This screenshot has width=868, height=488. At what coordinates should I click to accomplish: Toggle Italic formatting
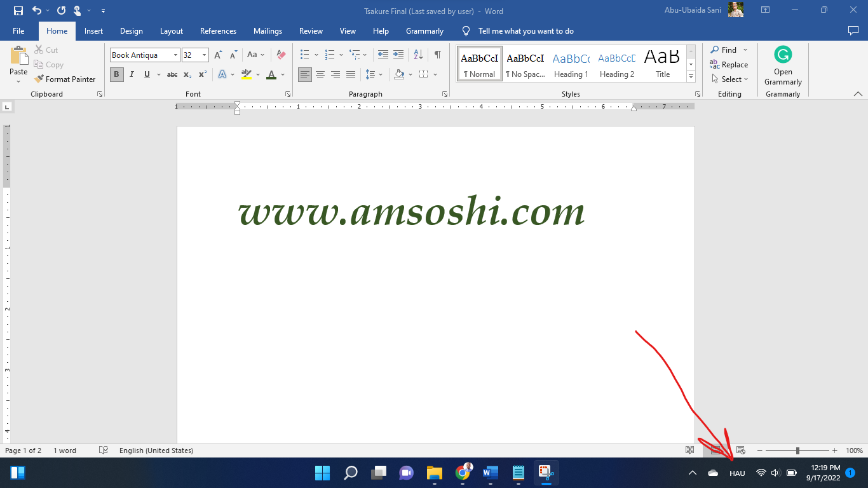click(132, 74)
